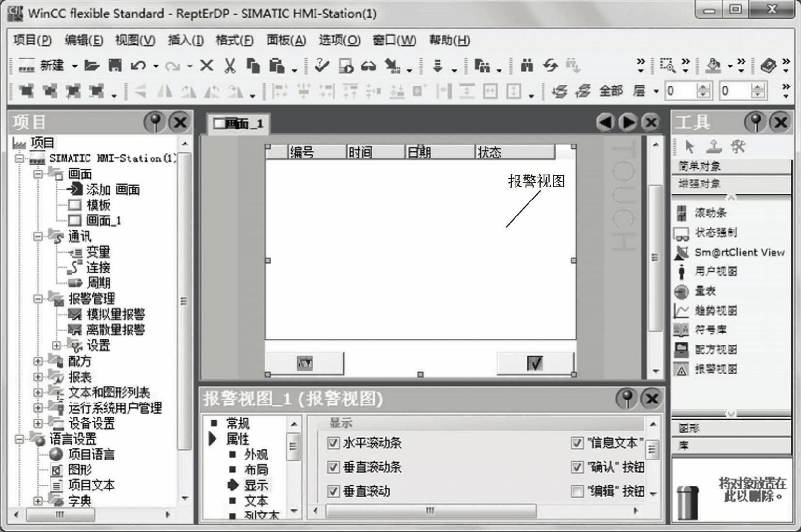801x532 pixels.
Task: Click the open project folder icon
Action: pos(91,65)
